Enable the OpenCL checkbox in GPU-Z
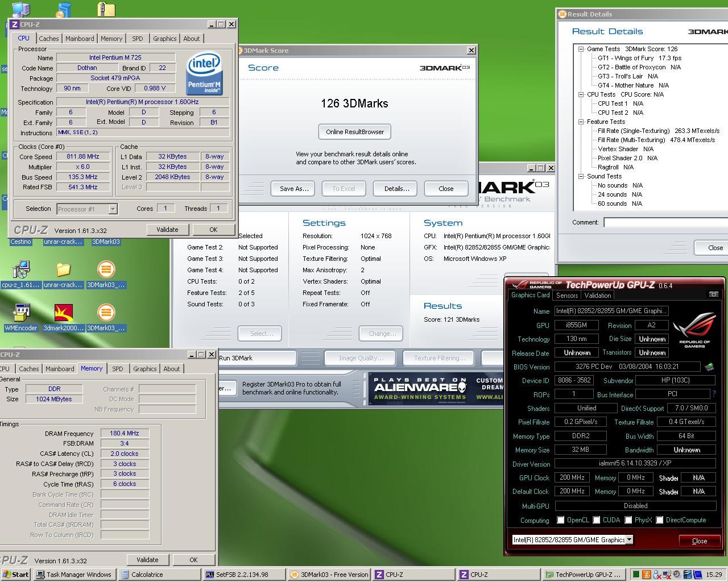The height and width of the screenshot is (582, 728). tap(561, 520)
